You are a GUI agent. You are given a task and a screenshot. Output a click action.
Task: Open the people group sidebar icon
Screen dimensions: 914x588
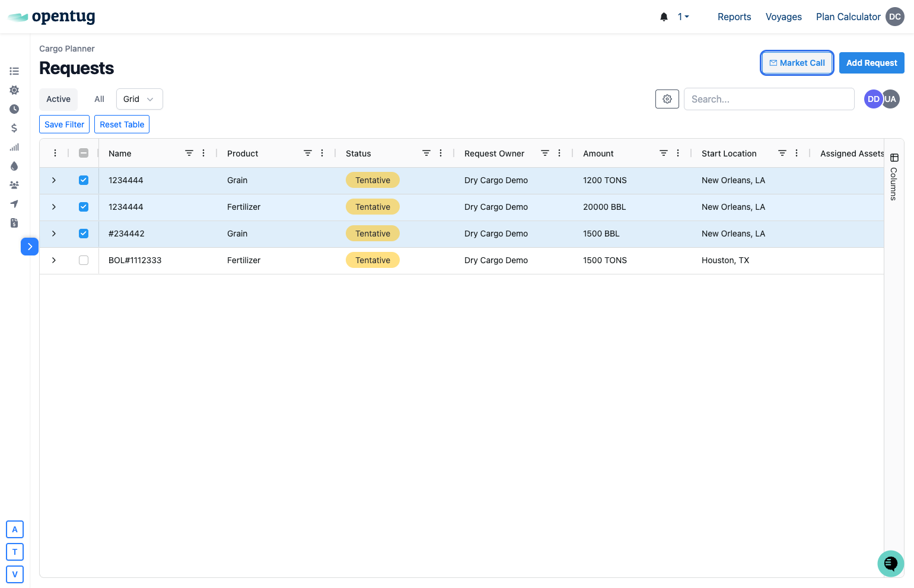[14, 185]
